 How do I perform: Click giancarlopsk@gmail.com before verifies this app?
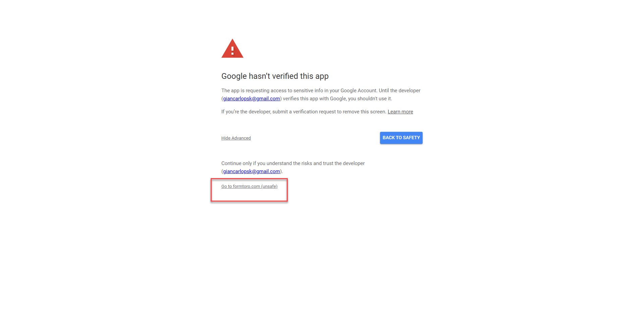(252, 99)
